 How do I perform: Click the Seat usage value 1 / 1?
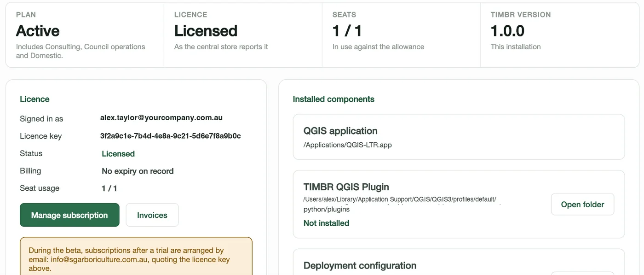(x=109, y=188)
